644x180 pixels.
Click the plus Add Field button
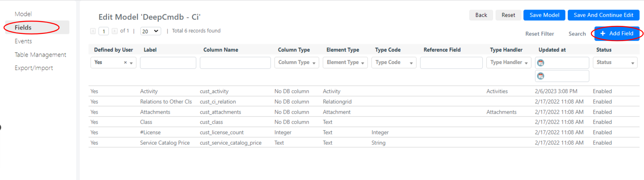(x=617, y=34)
